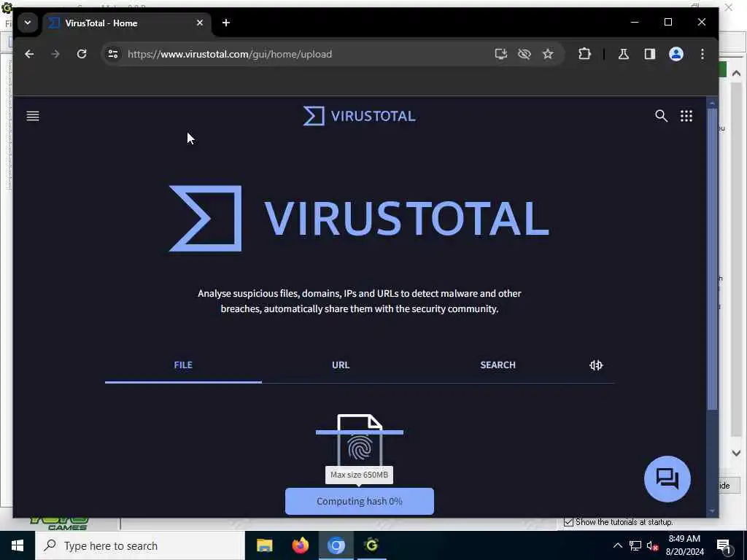Open the taskbar clock and date
The width and height of the screenshot is (747, 560).
684,545
